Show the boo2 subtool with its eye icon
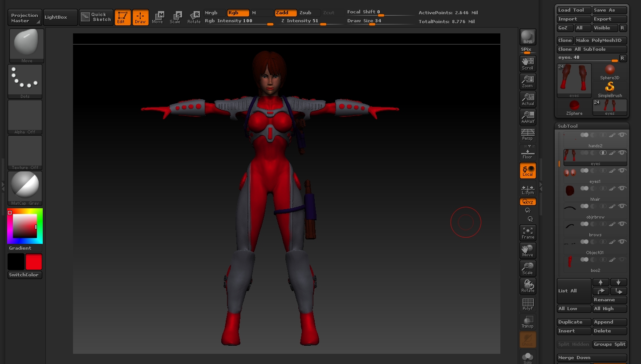641x364 pixels. 622,259
